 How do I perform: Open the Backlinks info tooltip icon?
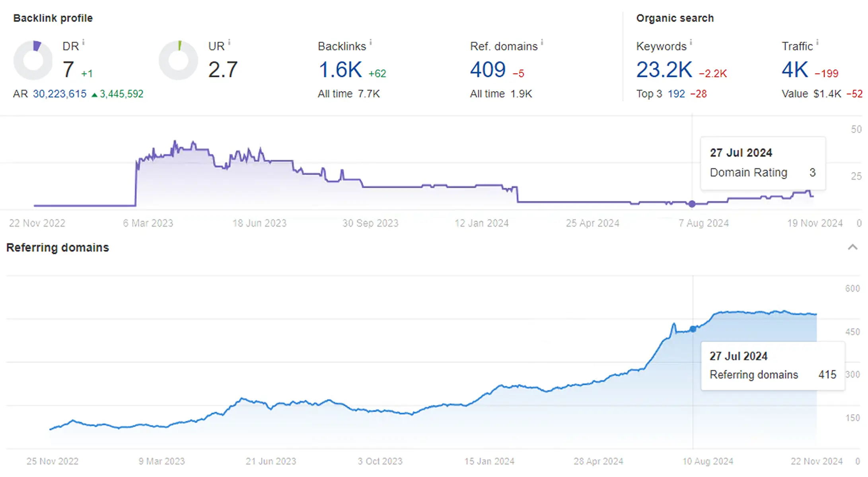pyautogui.click(x=370, y=42)
